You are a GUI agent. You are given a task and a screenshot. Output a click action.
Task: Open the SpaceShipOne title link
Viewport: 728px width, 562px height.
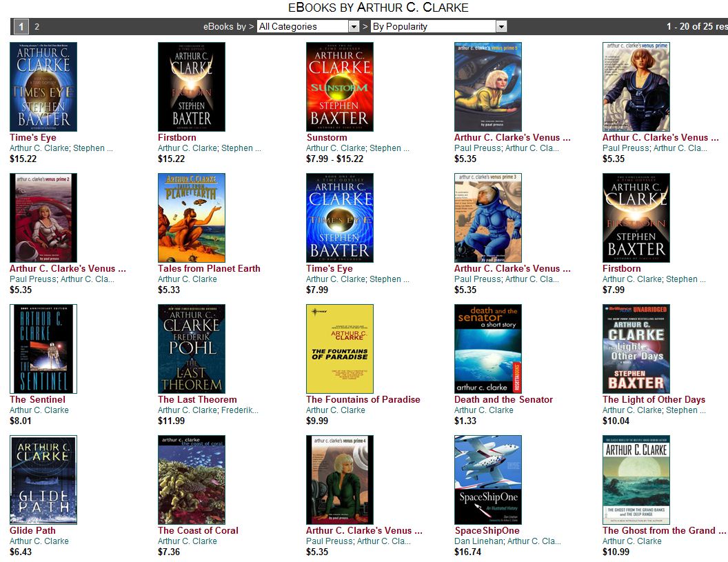tap(487, 530)
